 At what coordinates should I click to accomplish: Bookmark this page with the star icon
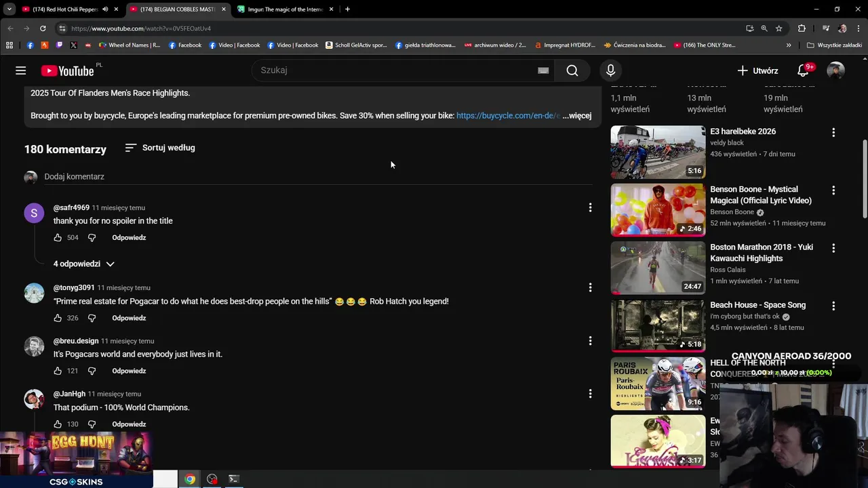(x=778, y=28)
